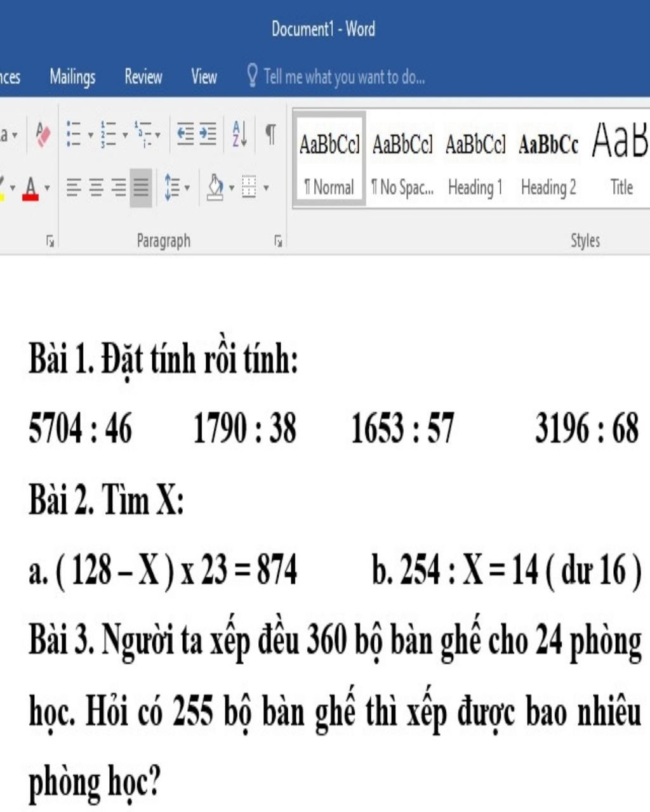Decrease the paragraph indent
Image resolution: width=650 pixels, height=812 pixels.
[x=185, y=135]
